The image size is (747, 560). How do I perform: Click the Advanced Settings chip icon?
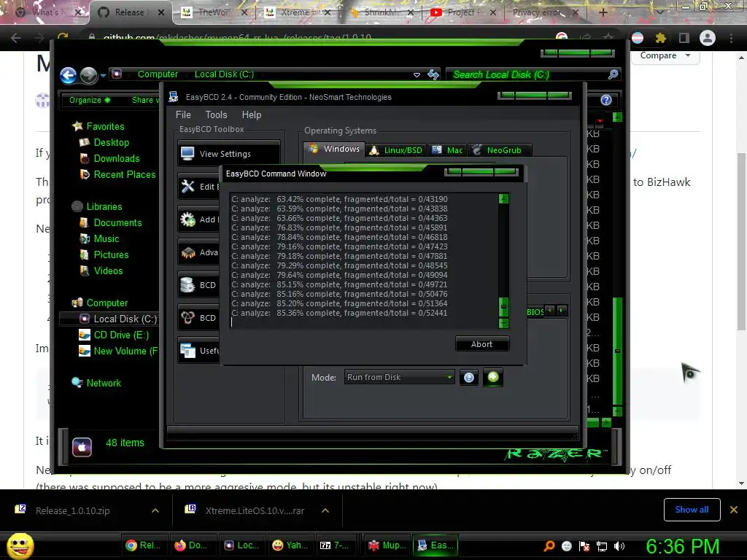pos(187,252)
